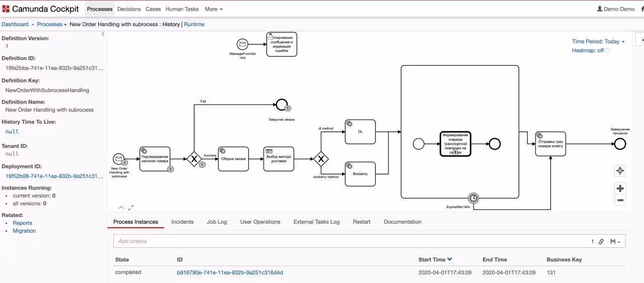Open Deployment ID 19f52b08 link
This screenshot has height=283, width=644.
tap(54, 176)
